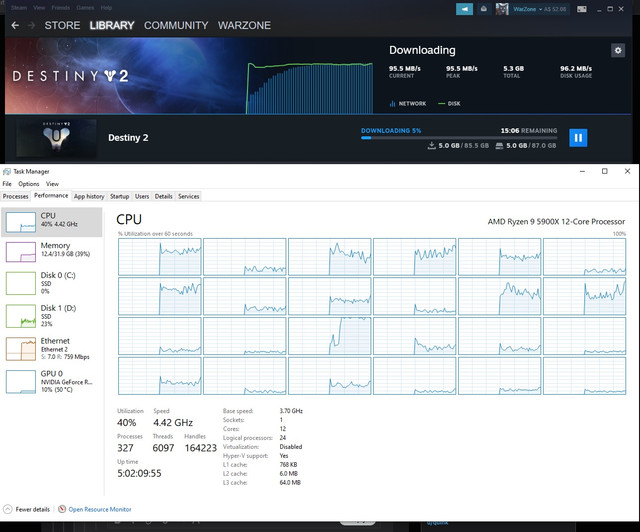Open Task Manager Options menu
This screenshot has height=532, width=640.
pyautogui.click(x=29, y=184)
